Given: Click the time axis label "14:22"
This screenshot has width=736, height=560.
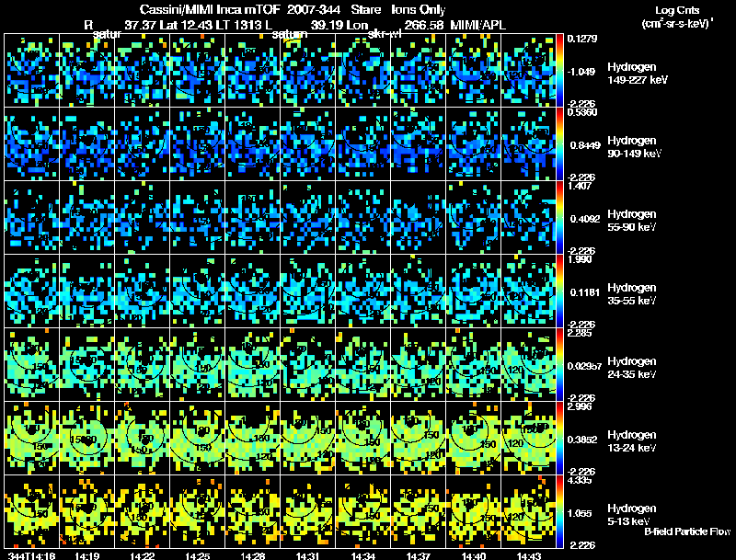Looking at the screenshot, I should 143,555.
